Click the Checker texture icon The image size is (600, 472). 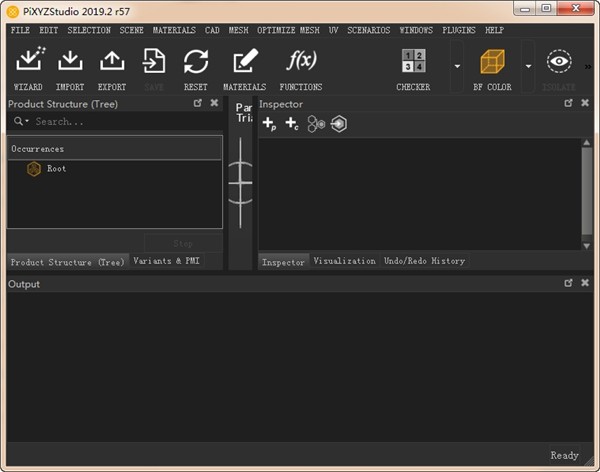click(414, 60)
